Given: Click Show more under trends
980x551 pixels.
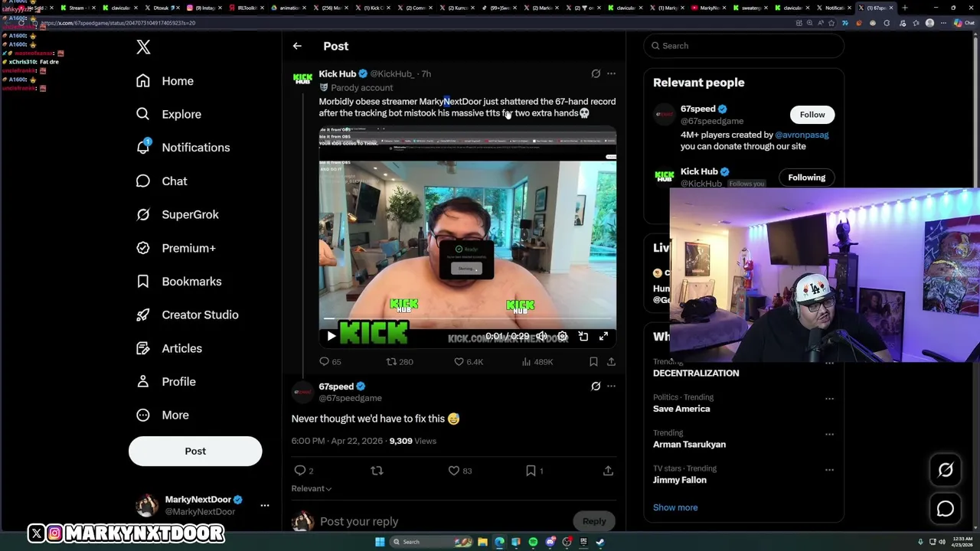Looking at the screenshot, I should 675,507.
